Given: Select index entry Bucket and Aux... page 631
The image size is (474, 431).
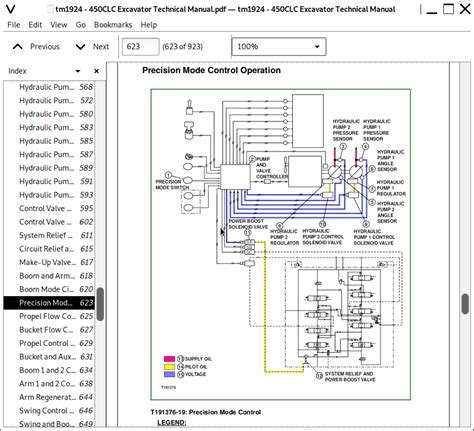Looking at the screenshot, I should 49,357.
